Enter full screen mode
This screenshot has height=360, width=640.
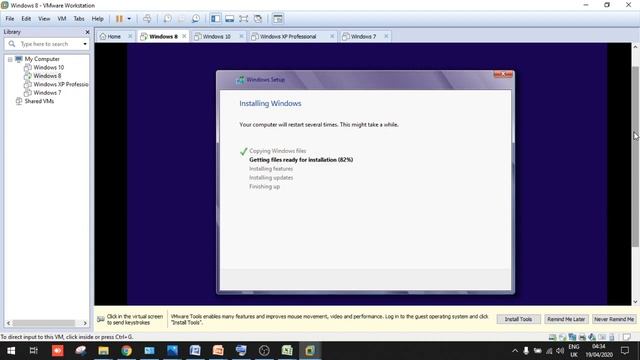[x=244, y=19]
